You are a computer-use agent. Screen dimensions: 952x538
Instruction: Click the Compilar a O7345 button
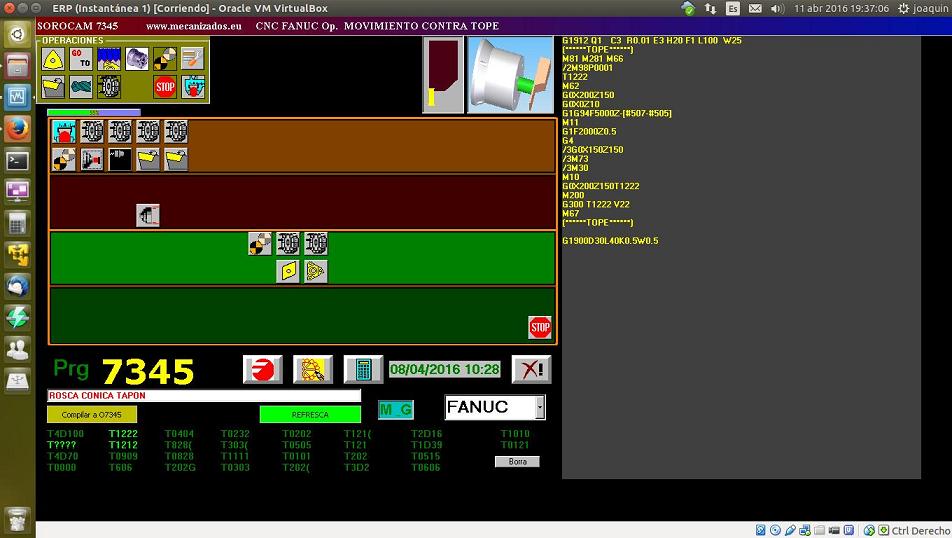92,415
